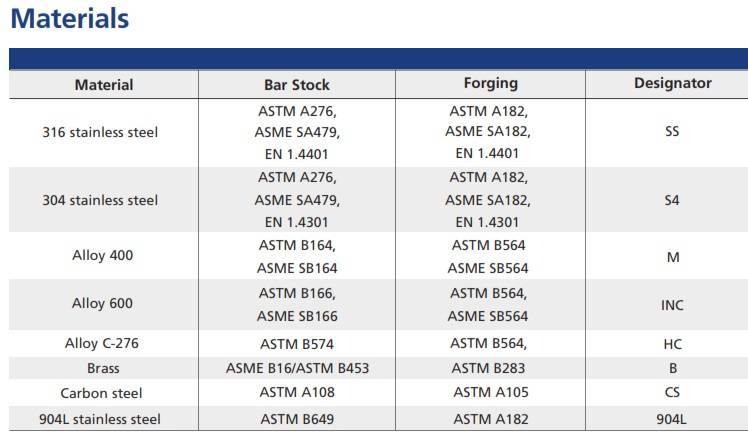This screenshot has width=748, height=439.
Task: Click the ASTM B649 bar stock cell
Action: [x=297, y=419]
